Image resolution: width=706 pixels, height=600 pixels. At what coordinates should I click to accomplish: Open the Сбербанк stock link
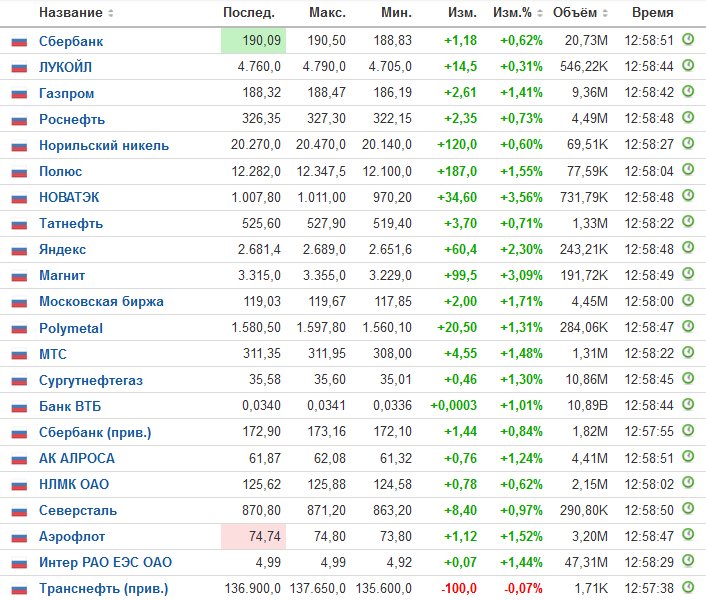click(71, 41)
